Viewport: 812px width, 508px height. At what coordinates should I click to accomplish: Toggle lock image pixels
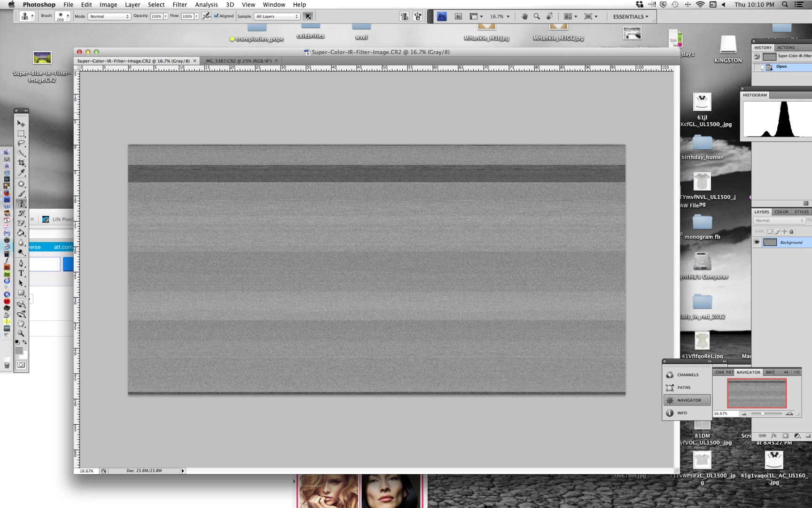777,231
